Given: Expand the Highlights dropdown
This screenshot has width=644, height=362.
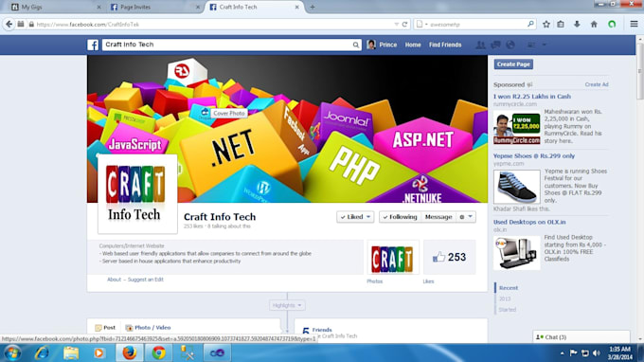Looking at the screenshot, I should [x=287, y=305].
